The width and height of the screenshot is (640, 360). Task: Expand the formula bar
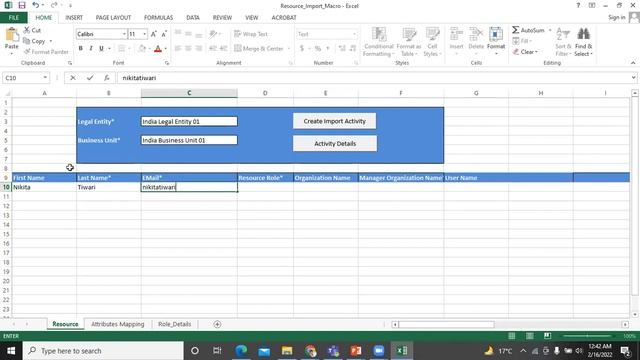633,78
